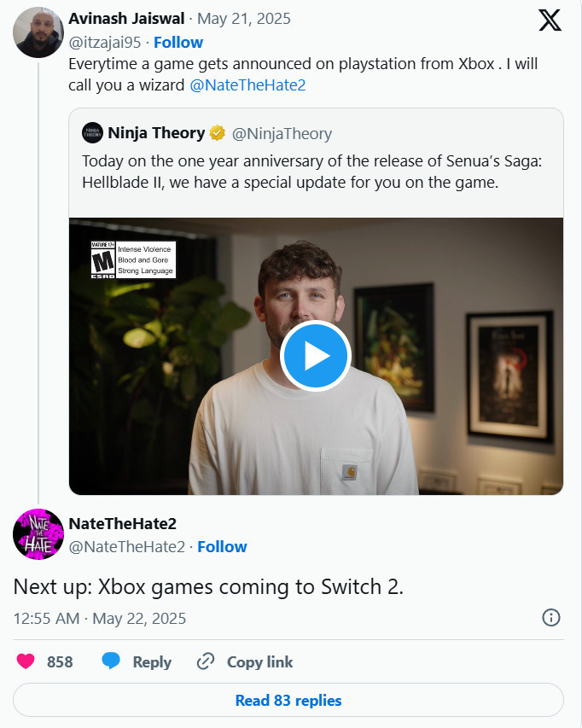Viewport: 582px width, 728px height.
Task: Click the gold verified badge beside Ninja Theory
Action: (218, 133)
